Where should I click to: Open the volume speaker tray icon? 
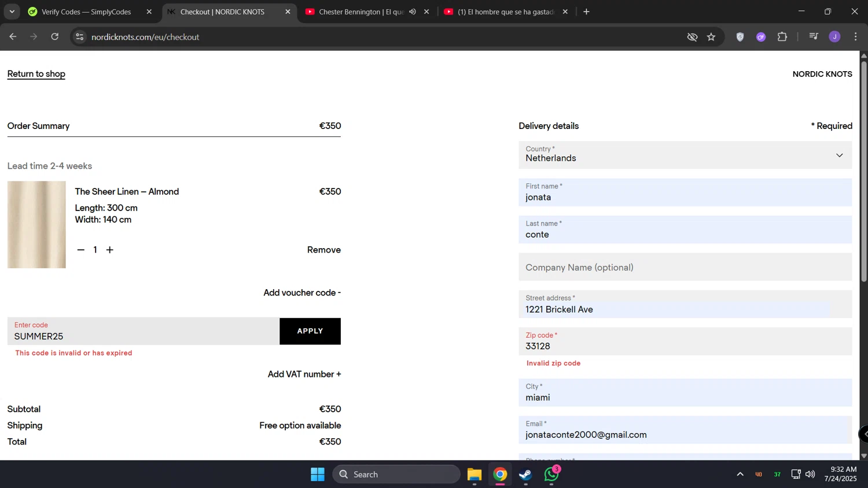(810, 475)
